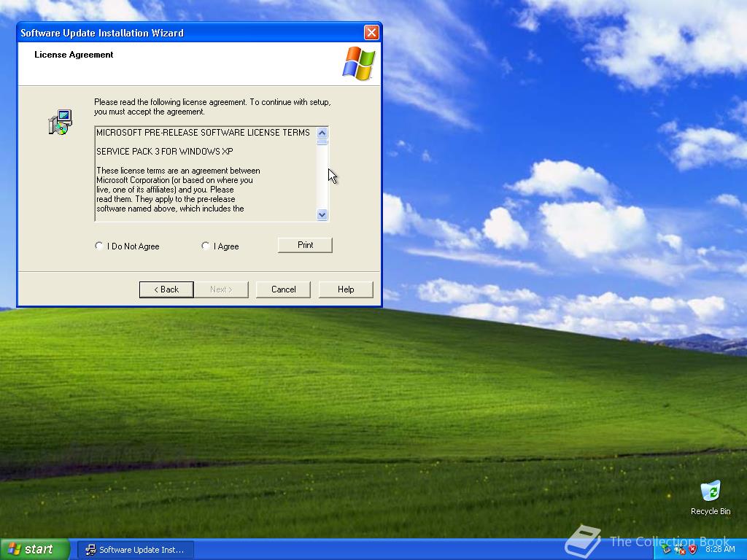Image resolution: width=747 pixels, height=560 pixels.
Task: Click the license scrollbar up arrow
Action: coord(322,133)
